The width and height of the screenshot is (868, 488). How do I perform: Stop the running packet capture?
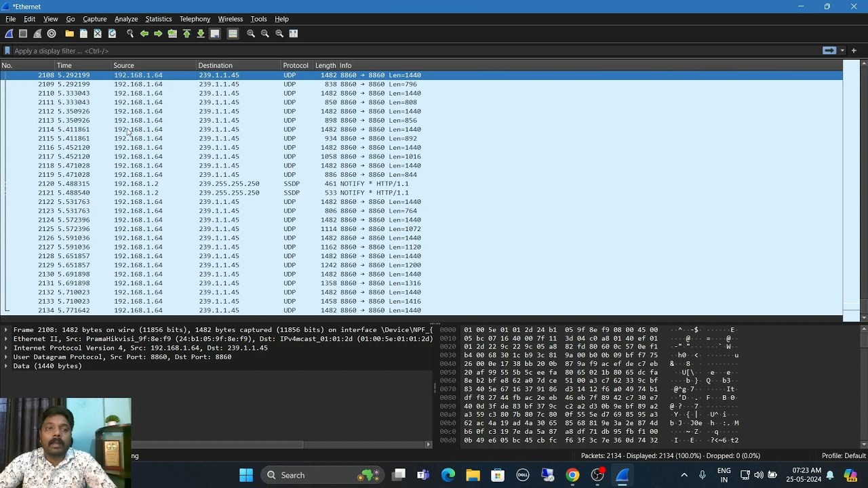click(23, 33)
